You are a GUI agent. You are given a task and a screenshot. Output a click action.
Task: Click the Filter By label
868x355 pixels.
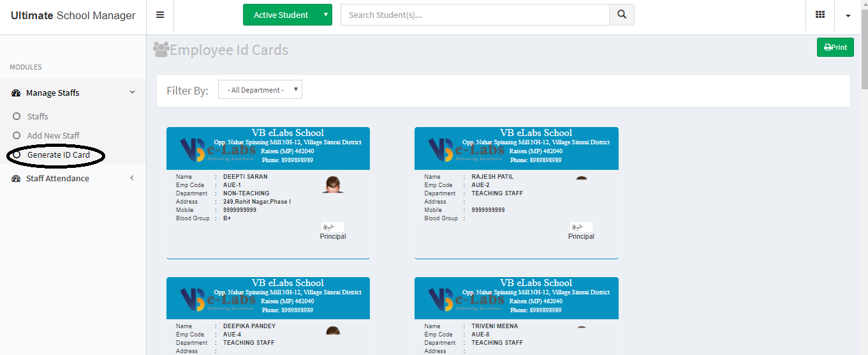[188, 91]
